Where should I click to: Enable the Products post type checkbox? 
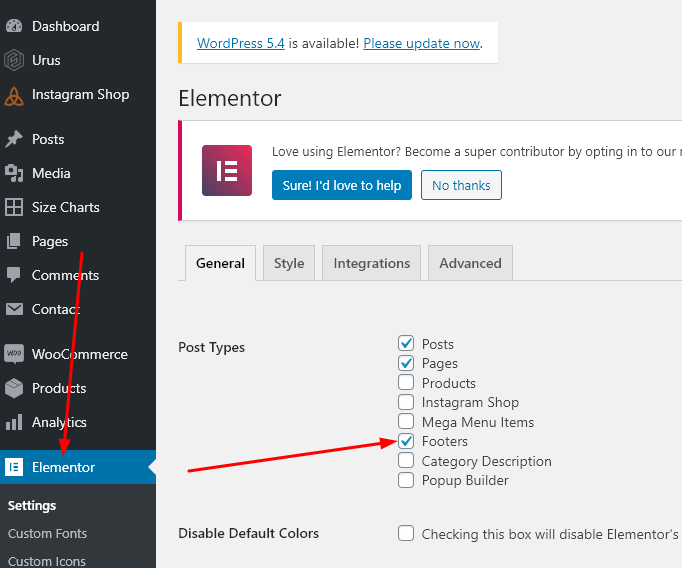tap(406, 382)
